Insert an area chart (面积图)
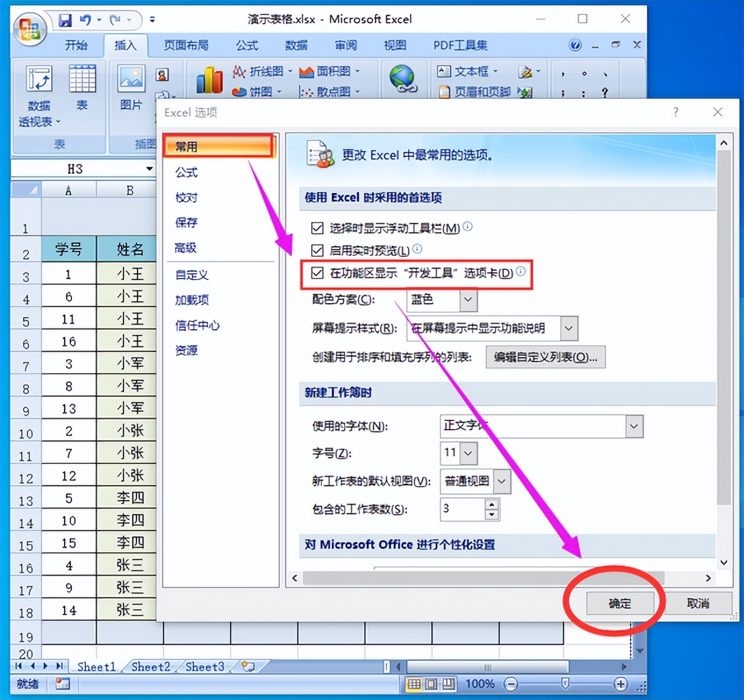744x700 pixels. (x=330, y=72)
